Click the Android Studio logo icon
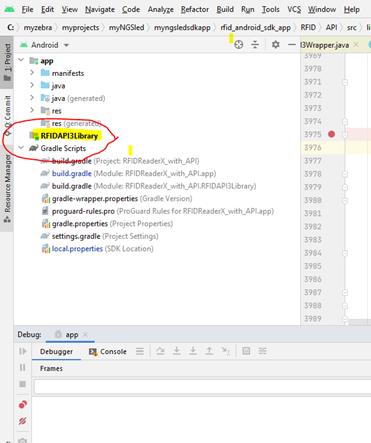 pos(9,9)
